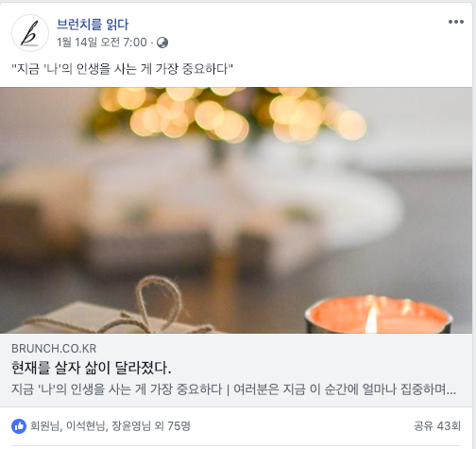Click 장윤영님 in the reactions summary

tap(131, 426)
